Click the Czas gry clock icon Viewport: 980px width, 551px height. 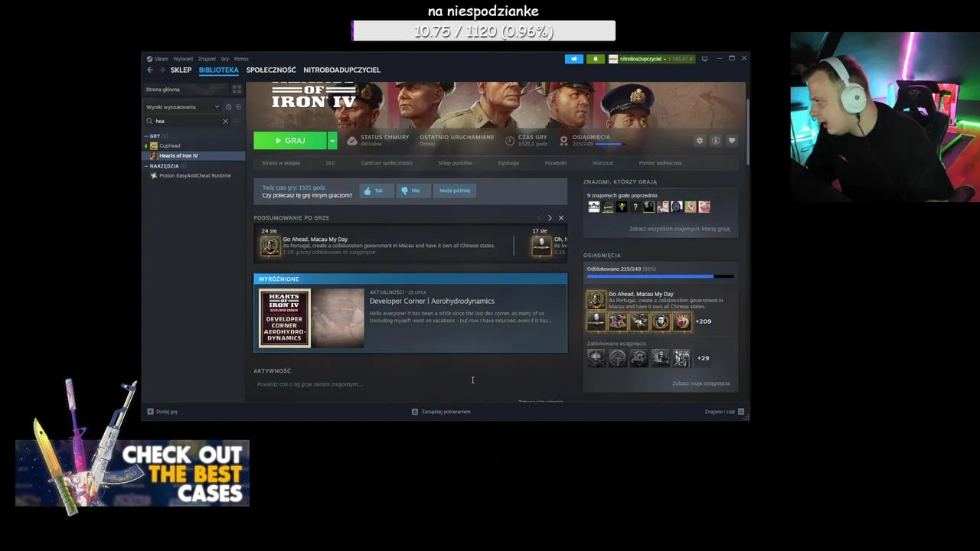(510, 141)
